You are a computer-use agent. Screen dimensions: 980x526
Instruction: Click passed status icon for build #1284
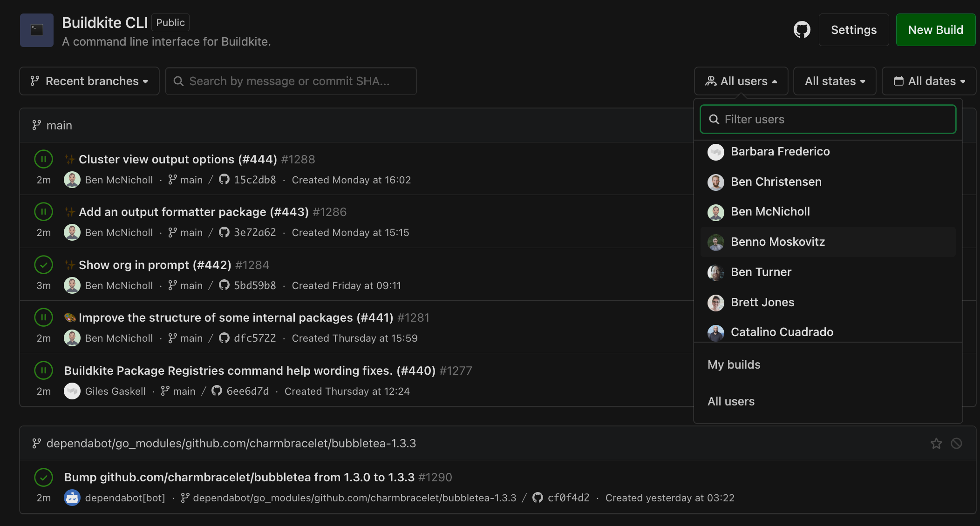click(x=43, y=265)
